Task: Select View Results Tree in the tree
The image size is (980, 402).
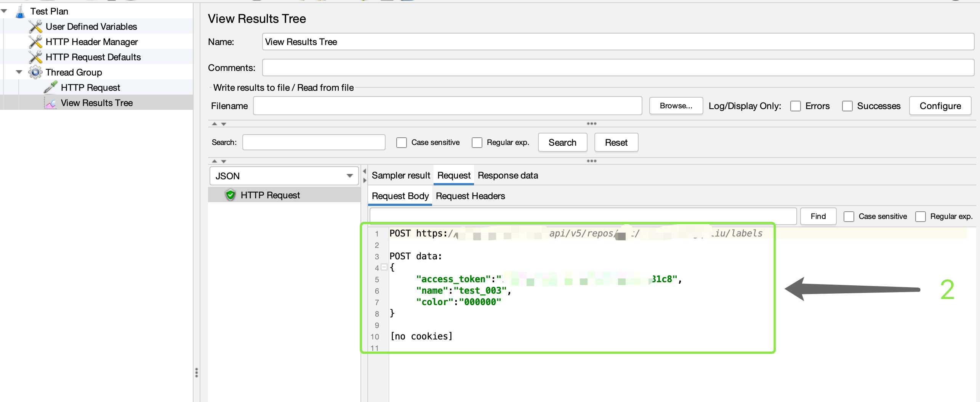Action: 97,103
